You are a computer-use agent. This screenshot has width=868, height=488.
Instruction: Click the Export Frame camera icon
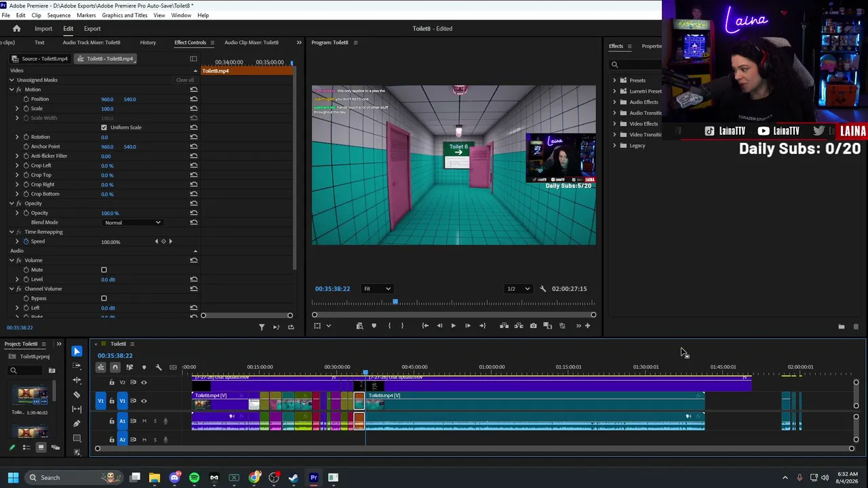click(x=533, y=326)
